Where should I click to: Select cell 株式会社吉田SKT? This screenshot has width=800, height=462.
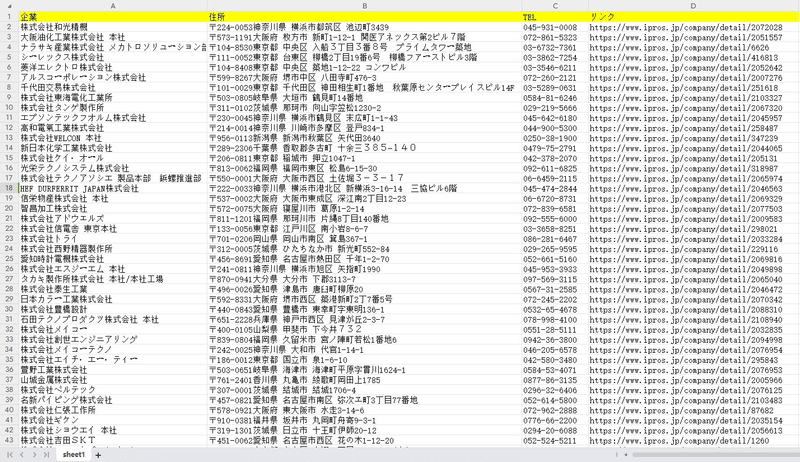click(113, 440)
